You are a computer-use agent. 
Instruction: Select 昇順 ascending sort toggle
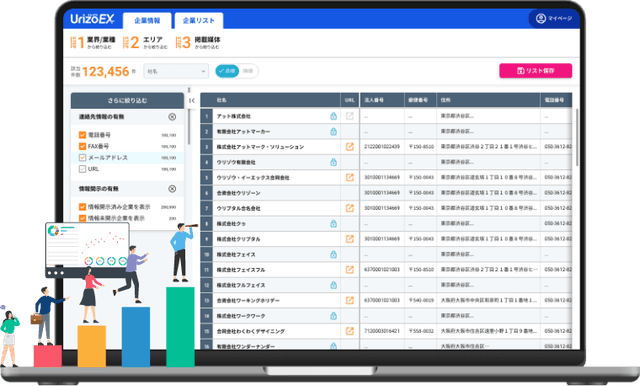pyautogui.click(x=227, y=71)
